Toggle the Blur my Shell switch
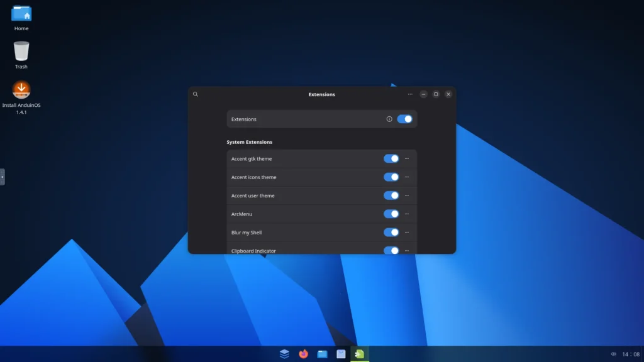This screenshot has height=362, width=644. (x=391, y=233)
